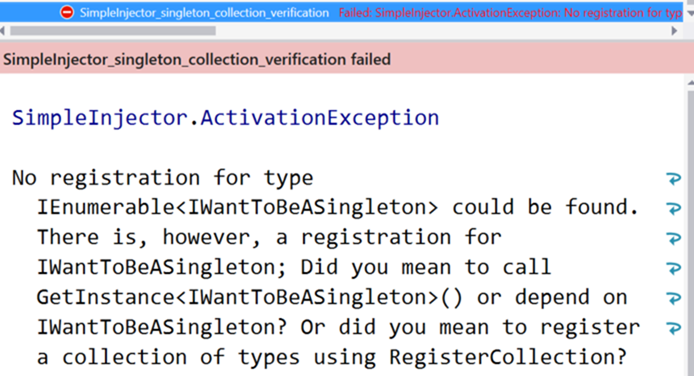Click the horizontal scrollbar right arrow
Image resolution: width=694 pixels, height=376 pixels.
pyautogui.click(x=674, y=31)
